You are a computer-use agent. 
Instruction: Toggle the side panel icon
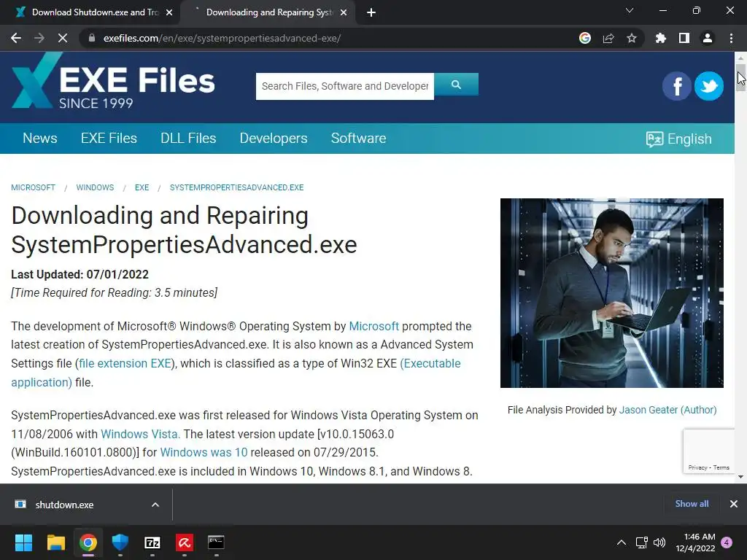point(684,38)
